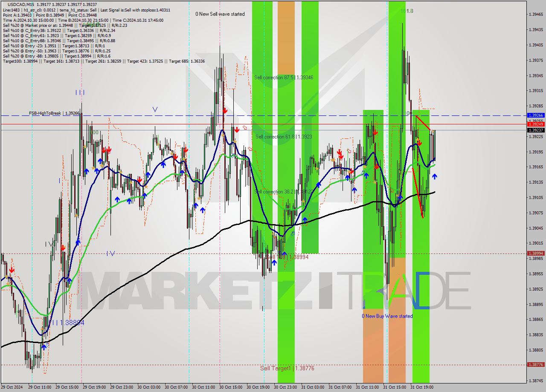Click the red 1.38994 price tag

[536, 253]
